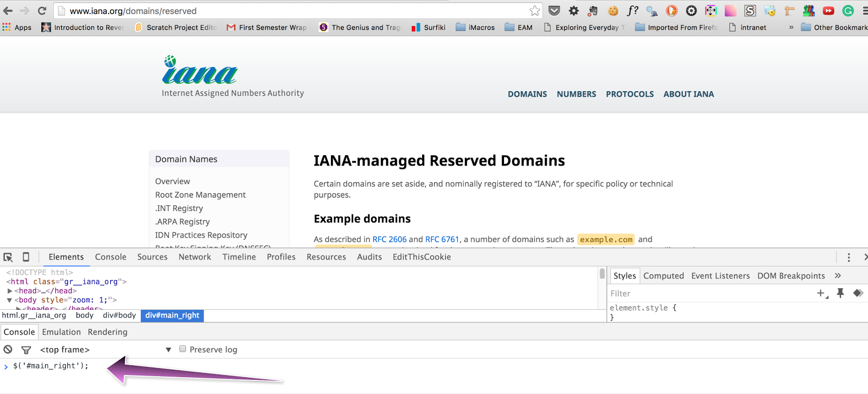Click the console filter funnel icon
This screenshot has width=868, height=394.
pos(26,349)
